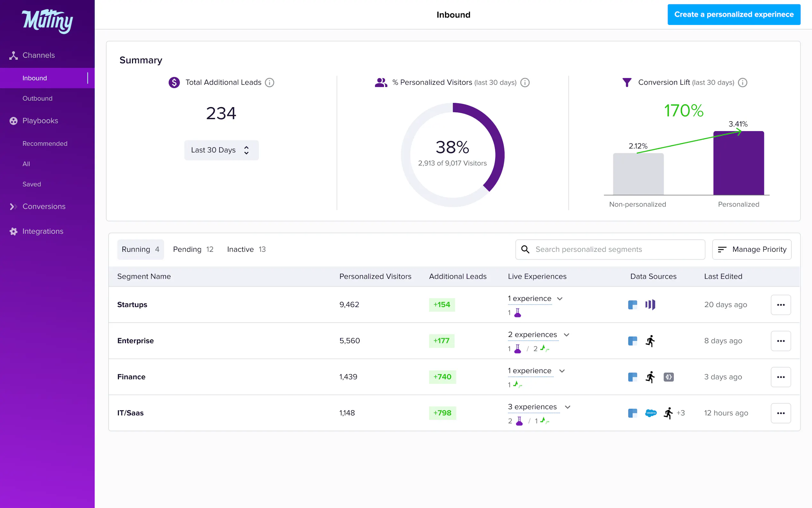Open the three-dot menu for Startups
This screenshot has width=812, height=508.
click(x=780, y=305)
